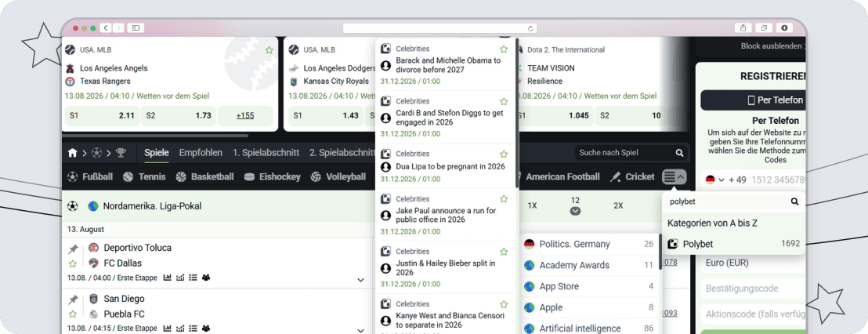Select Basketball sport filter
The image size is (868, 334).
point(204,176)
